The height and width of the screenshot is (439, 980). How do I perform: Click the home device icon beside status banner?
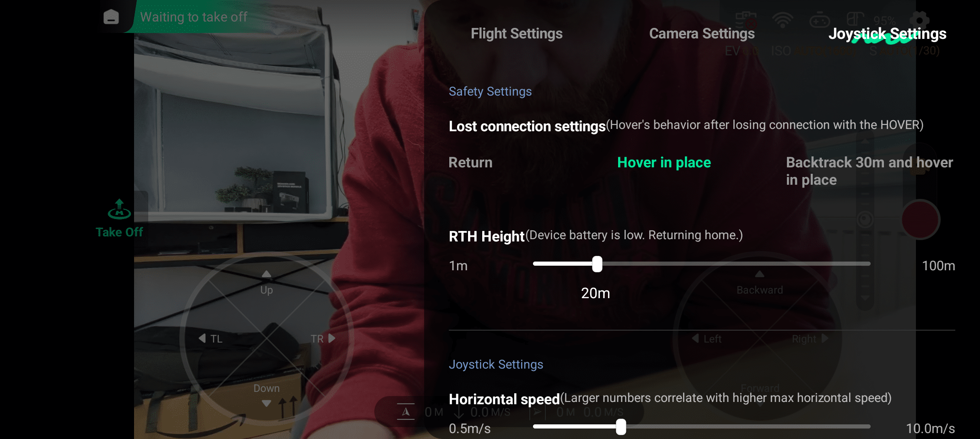click(x=111, y=17)
